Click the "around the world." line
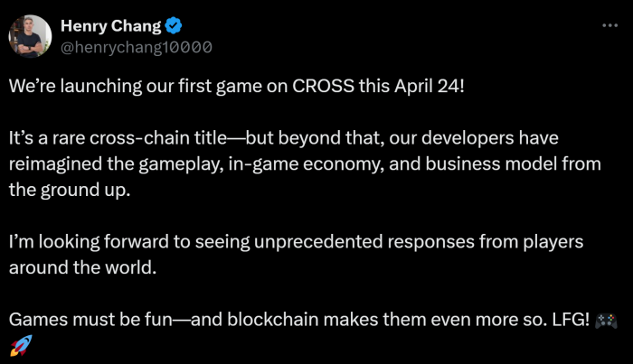Viewport: 633px width, 364px height. pos(82,267)
